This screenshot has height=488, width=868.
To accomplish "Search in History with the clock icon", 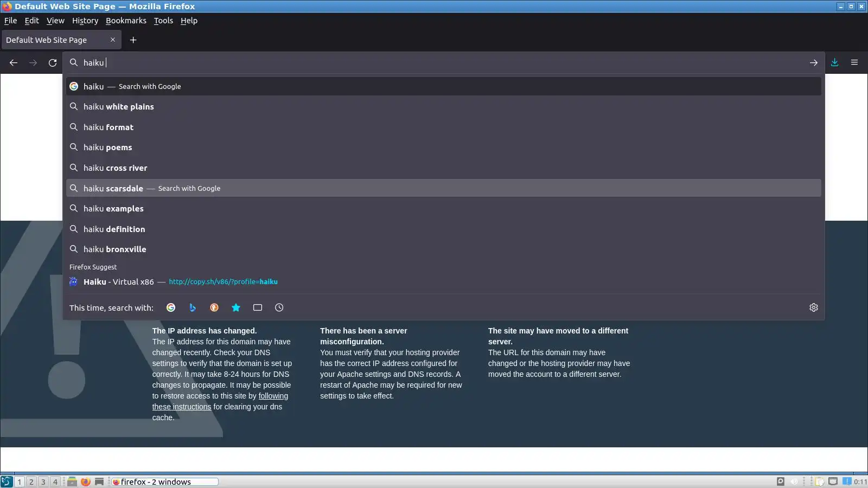I will [x=279, y=307].
